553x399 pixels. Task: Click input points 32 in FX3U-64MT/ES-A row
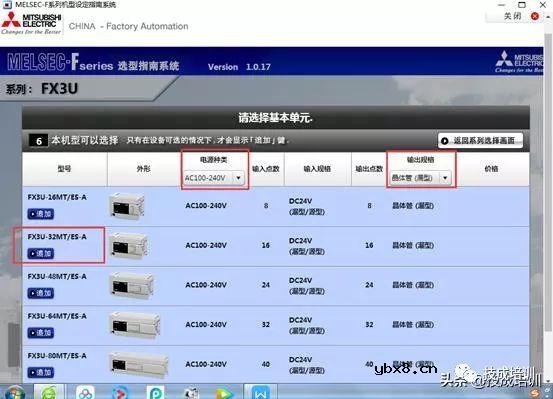click(266, 325)
